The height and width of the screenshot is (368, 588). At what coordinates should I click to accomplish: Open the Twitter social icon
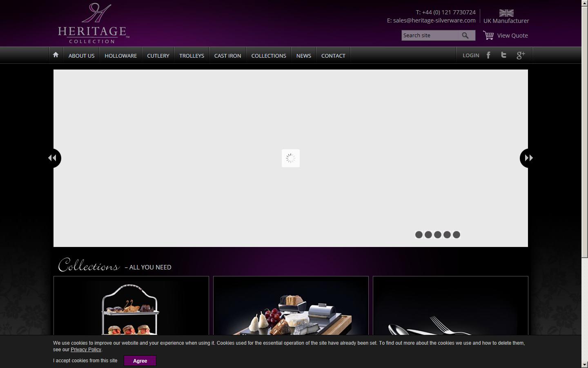click(504, 55)
